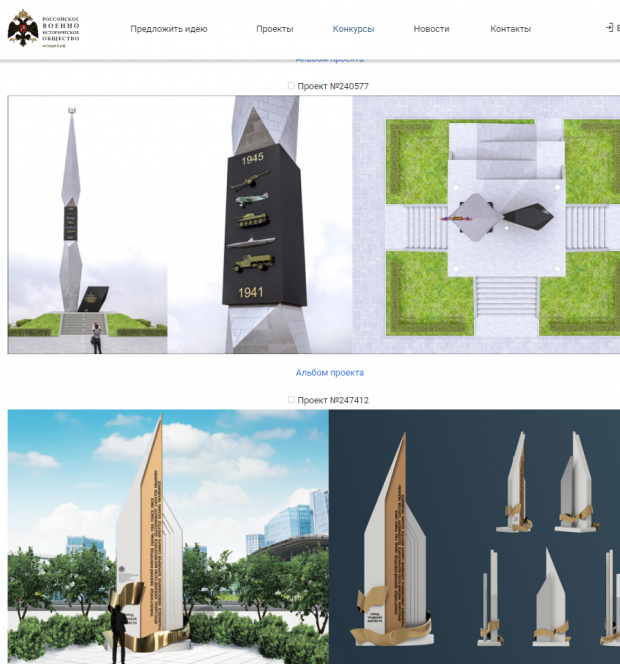The width and height of the screenshot is (620, 664).
Task: Select the small stele variant with gold ribbon at top right
Action: pos(576,482)
